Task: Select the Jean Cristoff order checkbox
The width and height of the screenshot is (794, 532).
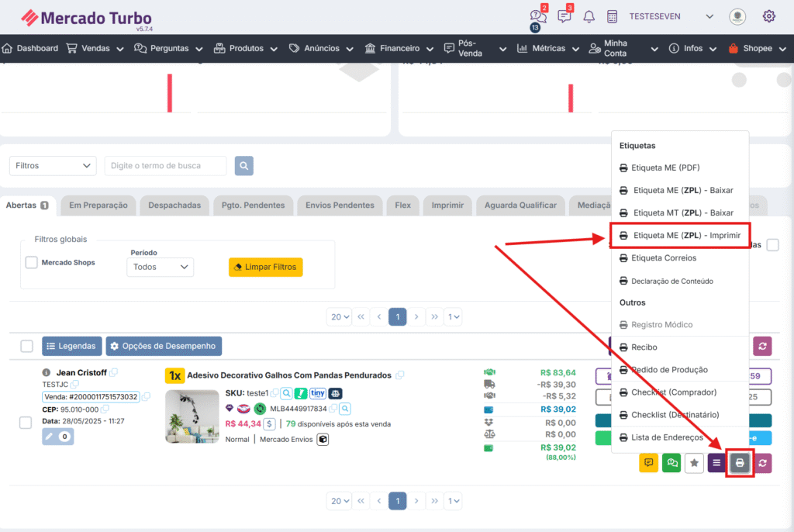Action: [26, 423]
